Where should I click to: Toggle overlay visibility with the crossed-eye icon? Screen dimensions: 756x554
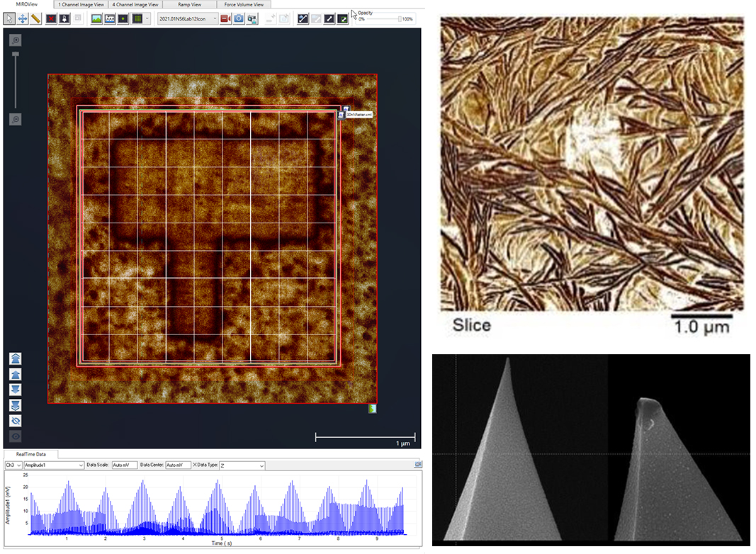[15, 419]
